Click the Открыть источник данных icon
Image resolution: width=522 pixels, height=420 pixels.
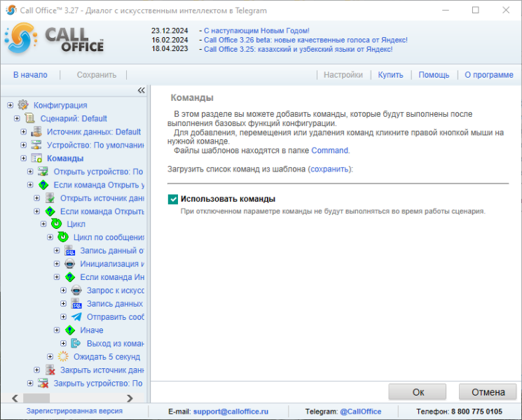[x=50, y=198]
